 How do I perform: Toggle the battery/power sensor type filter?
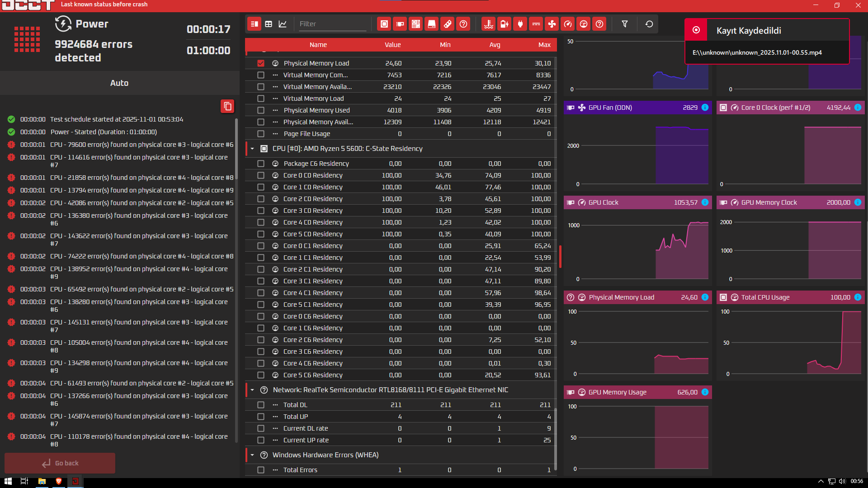[505, 24]
